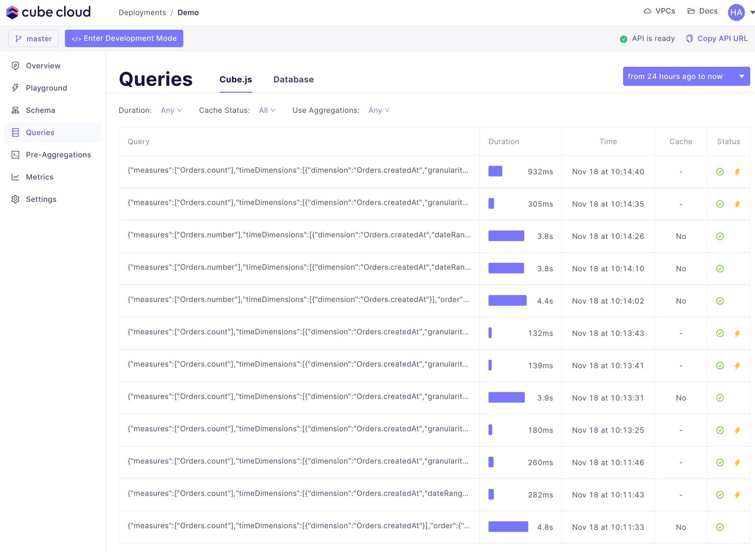Click the green status check for the 4.8s query
The width and height of the screenshot is (755, 560).
(x=720, y=527)
